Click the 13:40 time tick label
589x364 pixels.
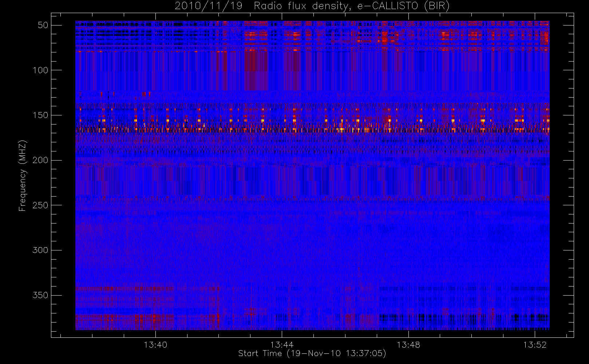[x=155, y=345]
